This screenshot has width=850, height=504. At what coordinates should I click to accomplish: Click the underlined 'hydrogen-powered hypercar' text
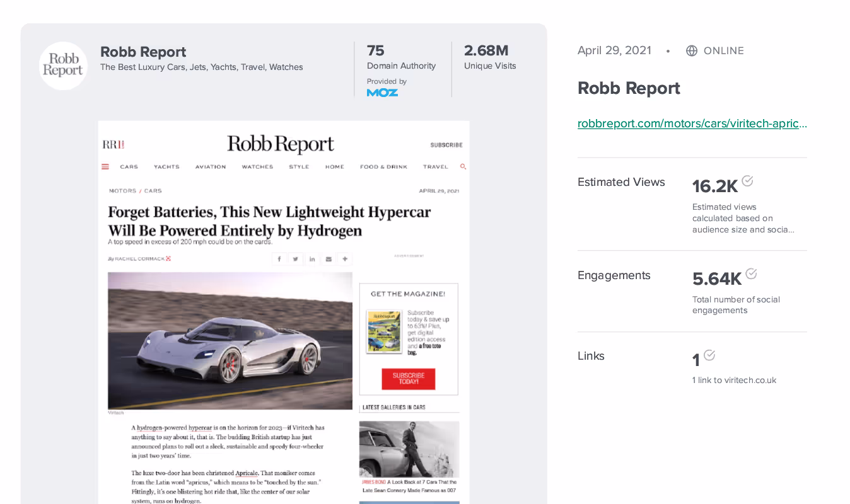[x=175, y=427]
